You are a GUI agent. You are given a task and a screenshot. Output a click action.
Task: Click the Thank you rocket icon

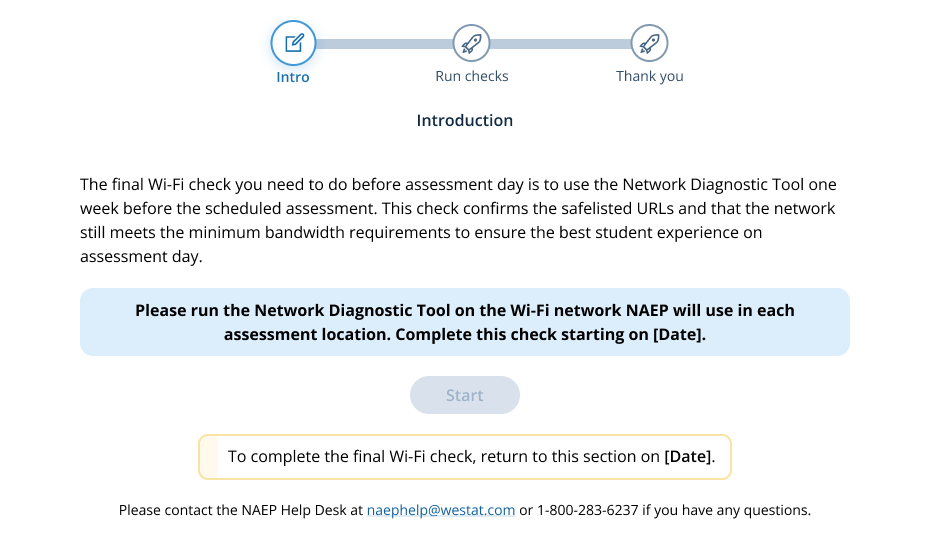pyautogui.click(x=649, y=43)
